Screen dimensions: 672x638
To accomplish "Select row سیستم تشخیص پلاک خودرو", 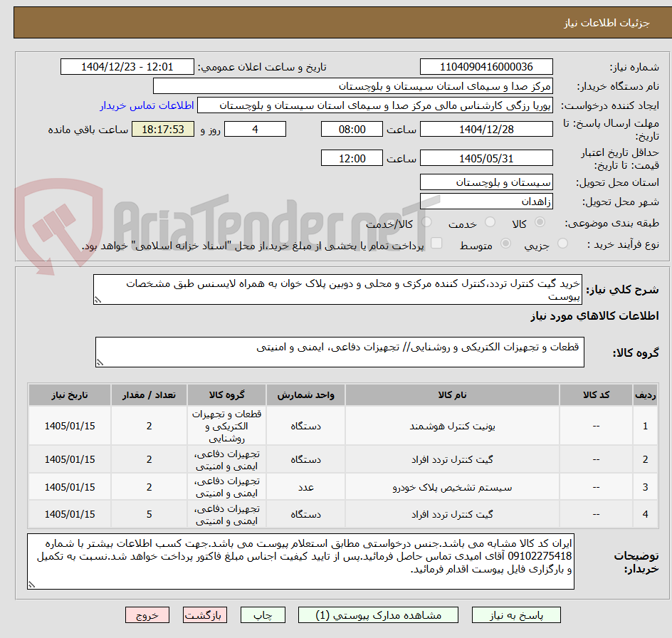I will pyautogui.click(x=343, y=487).
